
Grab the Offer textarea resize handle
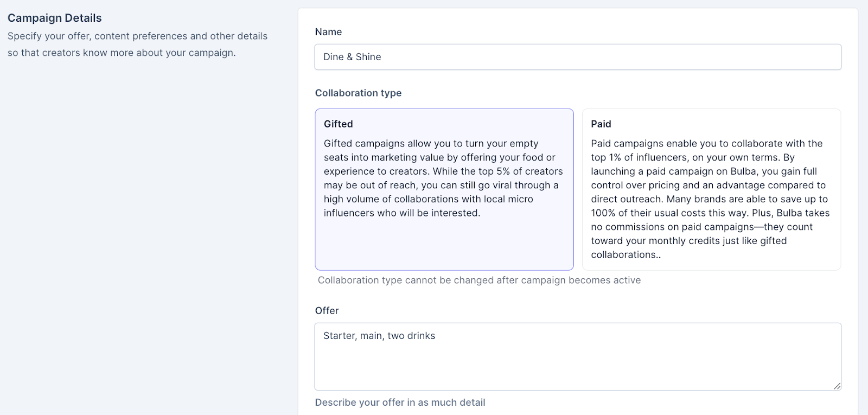pos(837,386)
